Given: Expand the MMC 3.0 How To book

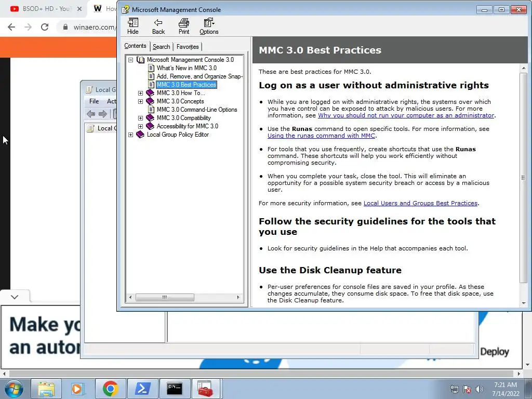Looking at the screenshot, I should click(x=140, y=93).
